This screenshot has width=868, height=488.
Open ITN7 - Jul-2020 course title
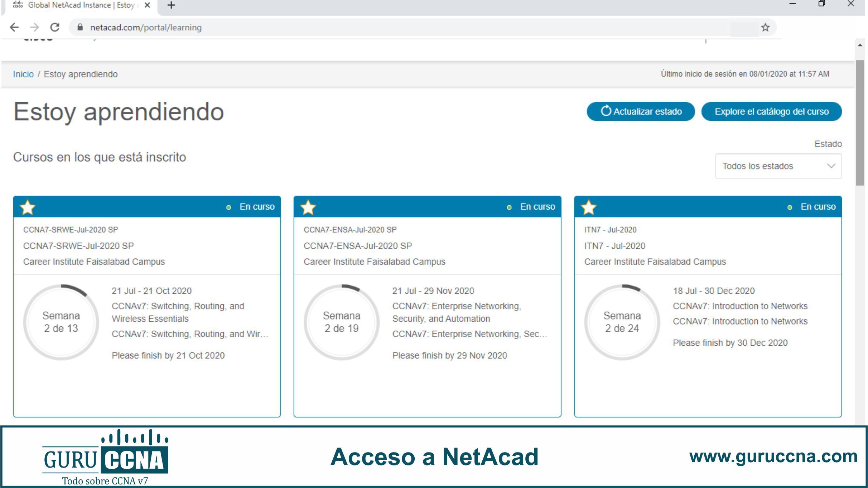click(614, 246)
